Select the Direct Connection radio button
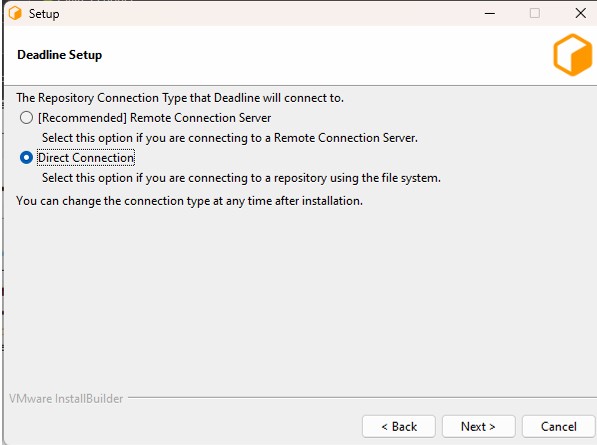 pyautogui.click(x=26, y=158)
